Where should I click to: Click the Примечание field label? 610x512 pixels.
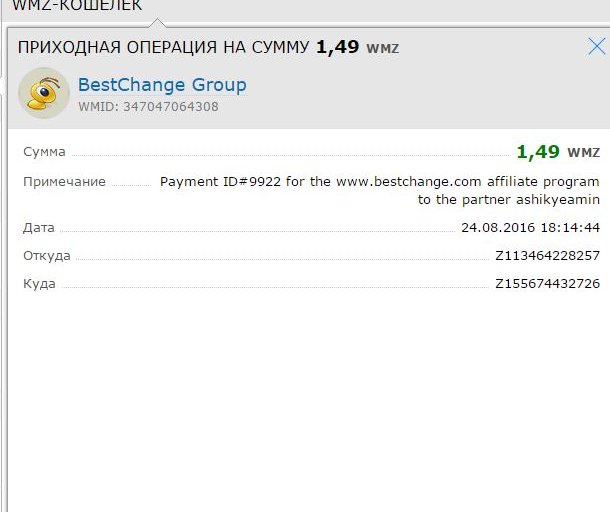(x=64, y=182)
